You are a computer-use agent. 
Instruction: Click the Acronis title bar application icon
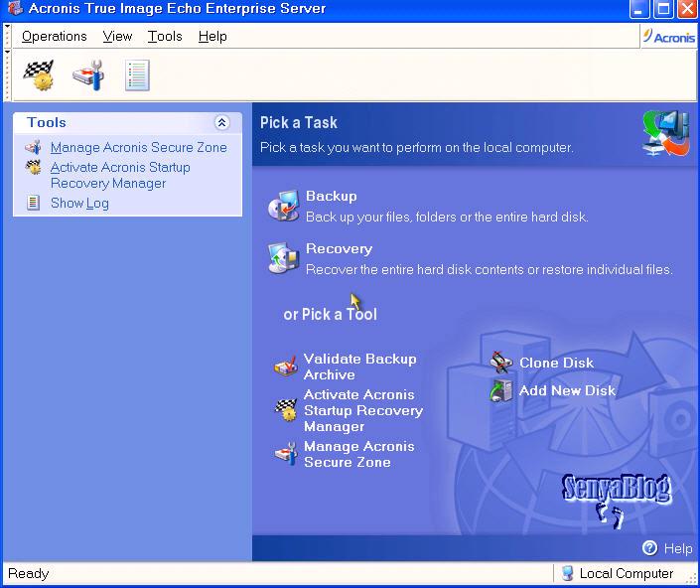[x=15, y=8]
